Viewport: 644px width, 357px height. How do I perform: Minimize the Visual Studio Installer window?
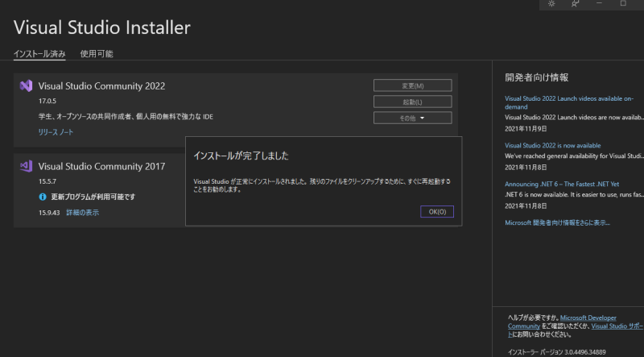pyautogui.click(x=599, y=4)
